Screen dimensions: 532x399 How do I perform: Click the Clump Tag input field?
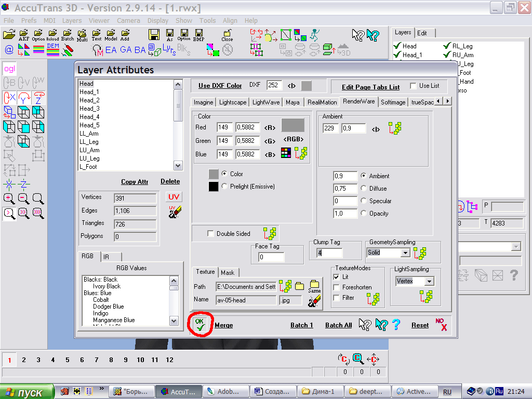tap(329, 253)
